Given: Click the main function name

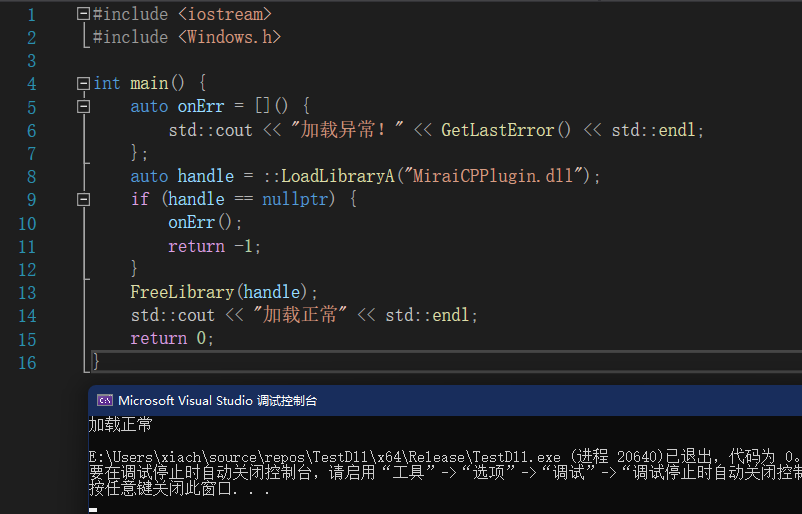Looking at the screenshot, I should (x=149, y=83).
